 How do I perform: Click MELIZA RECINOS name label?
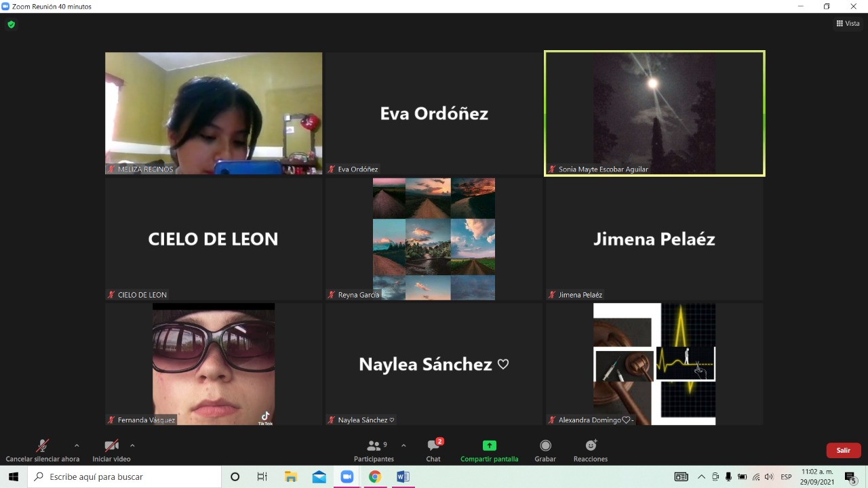[x=145, y=169]
